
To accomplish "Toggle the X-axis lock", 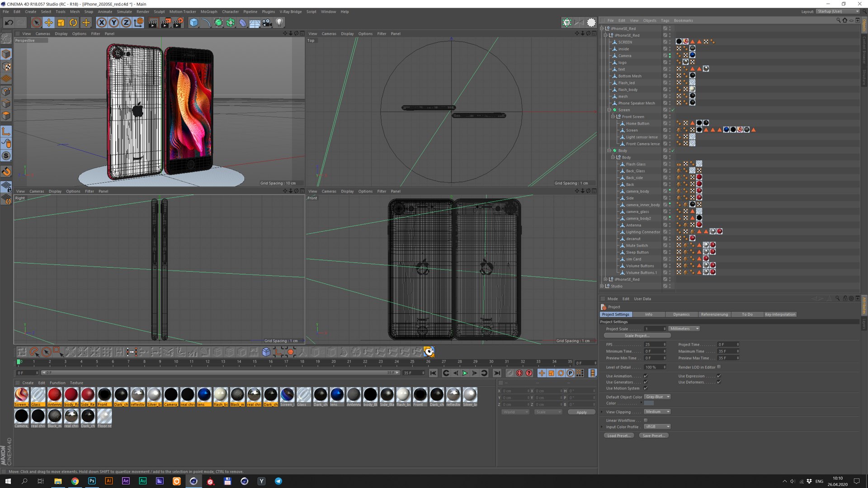I will pyautogui.click(x=102, y=22).
